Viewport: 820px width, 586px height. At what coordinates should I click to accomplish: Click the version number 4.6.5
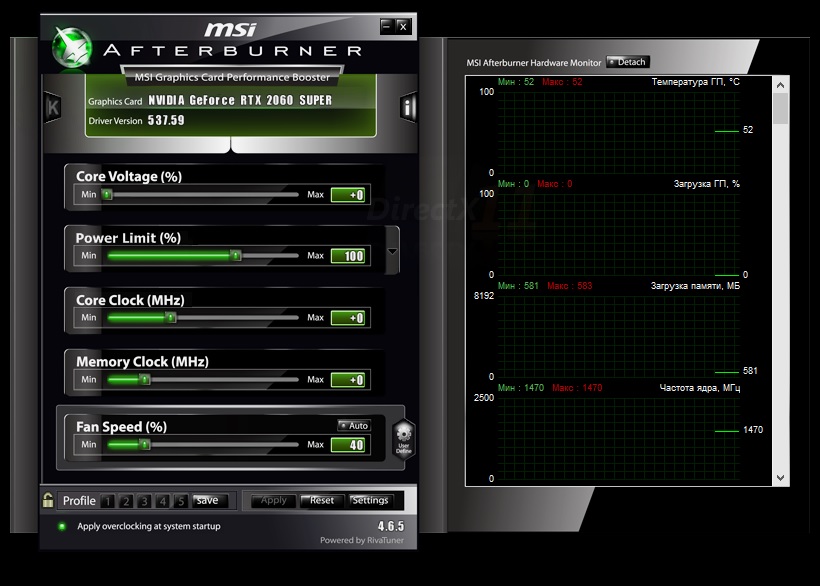coord(391,526)
